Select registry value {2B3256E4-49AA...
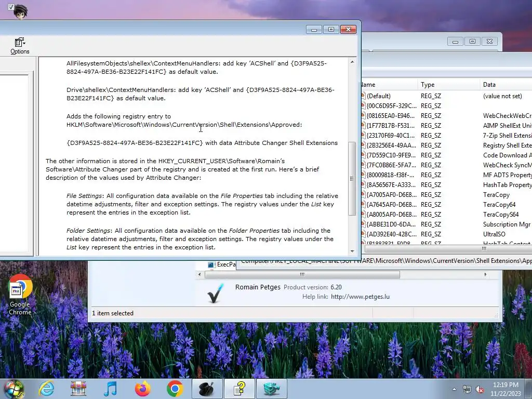The image size is (532, 399). pyautogui.click(x=391, y=145)
